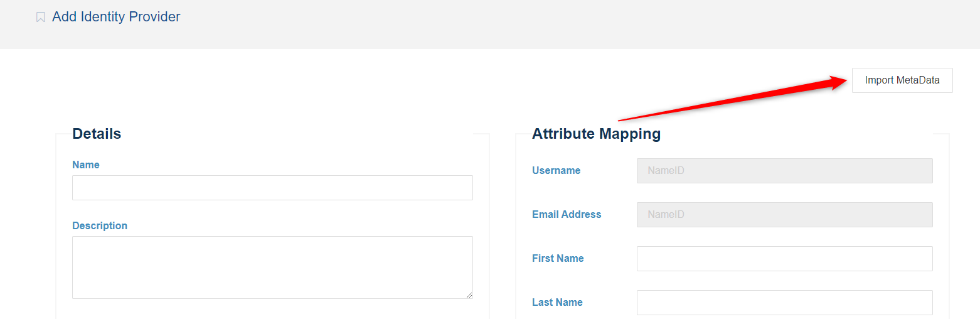The width and height of the screenshot is (980, 319).
Task: Click the Attribute Mapping section heading
Action: pos(596,134)
